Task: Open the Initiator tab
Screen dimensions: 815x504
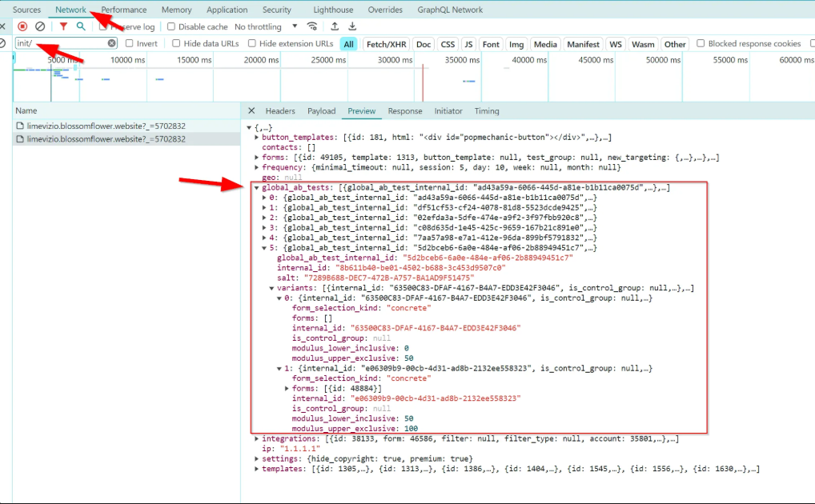Action: pyautogui.click(x=448, y=110)
